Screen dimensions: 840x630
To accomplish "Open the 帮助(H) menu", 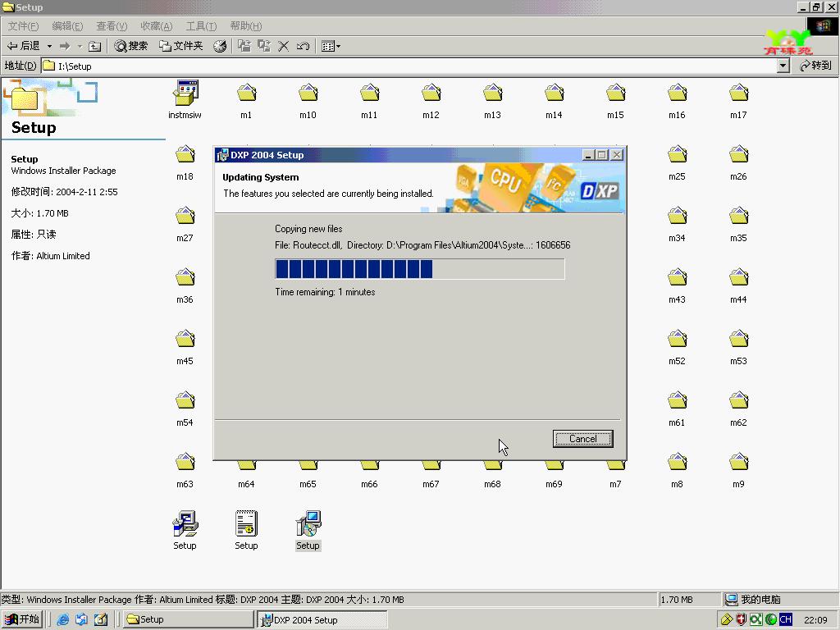I will point(246,25).
